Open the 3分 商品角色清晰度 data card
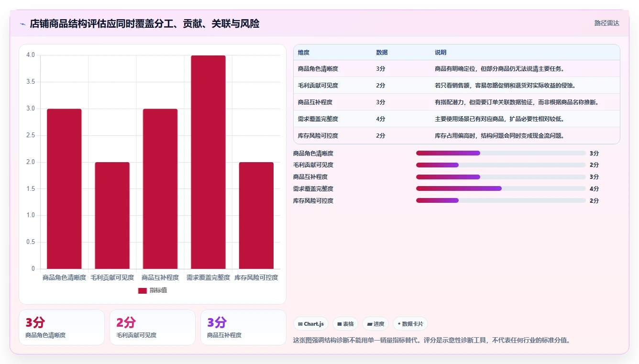Viewport: 639px width, 364px height. pos(62,327)
